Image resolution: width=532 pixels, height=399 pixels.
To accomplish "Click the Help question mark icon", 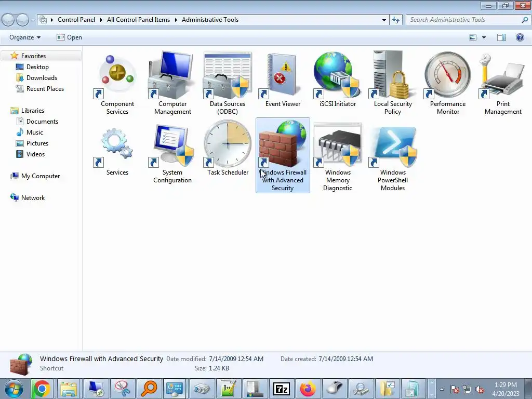I will (520, 37).
